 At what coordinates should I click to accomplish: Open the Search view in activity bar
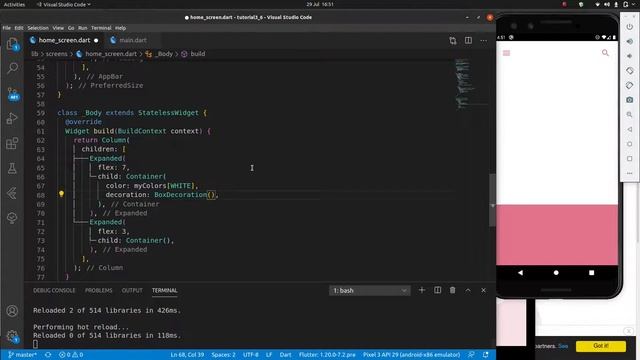12,68
